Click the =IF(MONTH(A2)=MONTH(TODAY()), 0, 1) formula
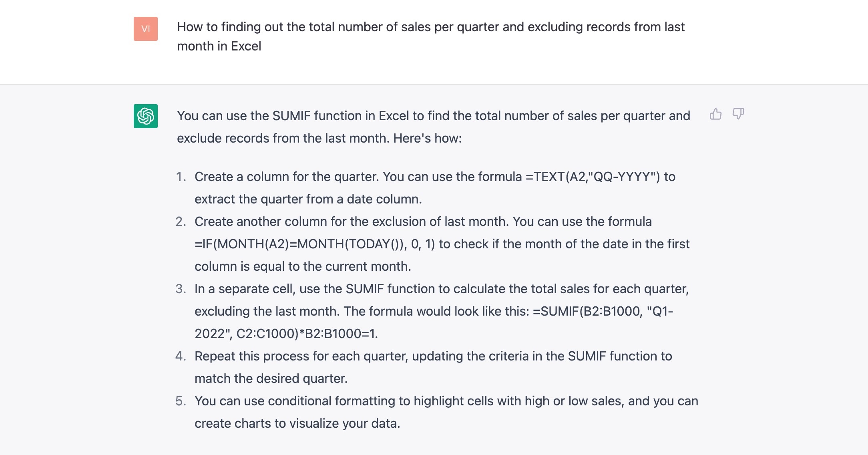This screenshot has height=455, width=868. [314, 244]
